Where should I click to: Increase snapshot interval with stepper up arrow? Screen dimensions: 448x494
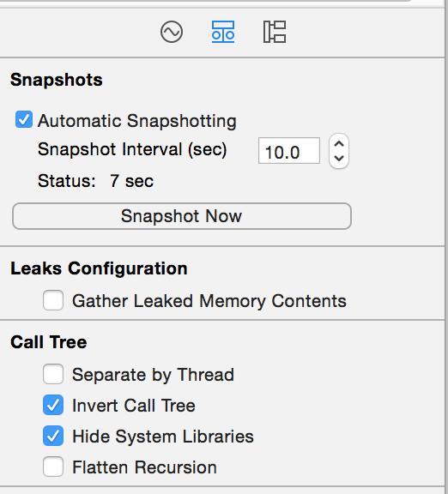point(339,144)
